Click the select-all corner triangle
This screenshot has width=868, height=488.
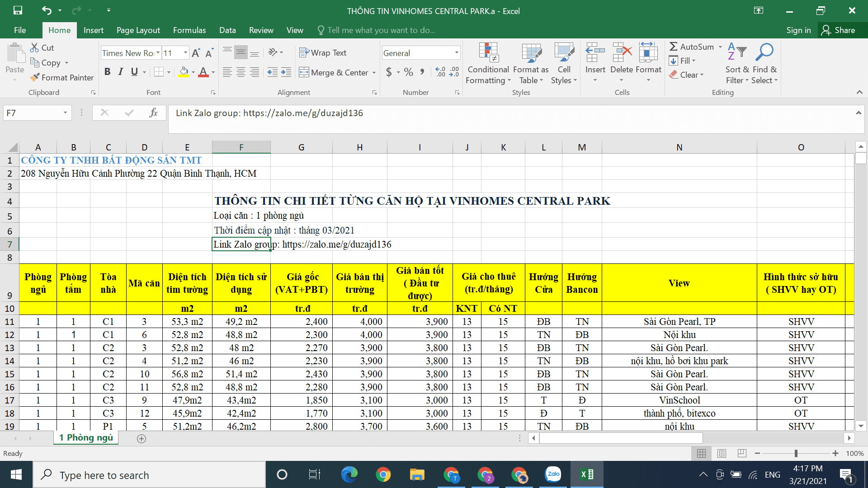tap(13, 147)
